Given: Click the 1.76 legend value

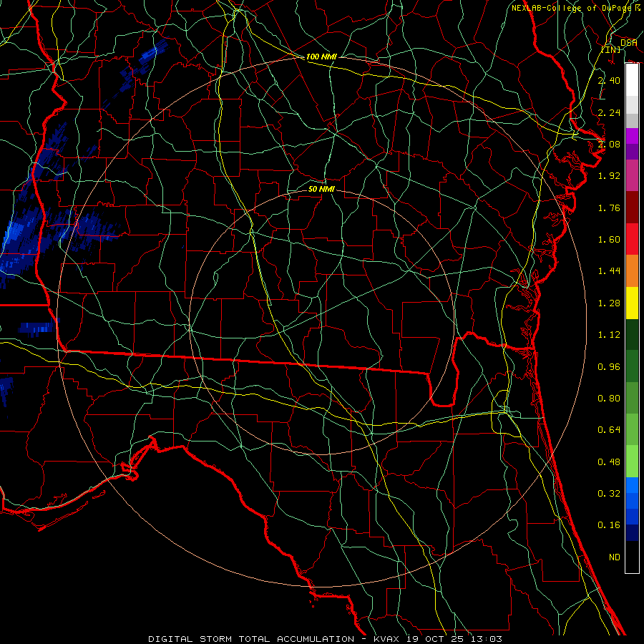Looking at the screenshot, I should [x=609, y=208].
